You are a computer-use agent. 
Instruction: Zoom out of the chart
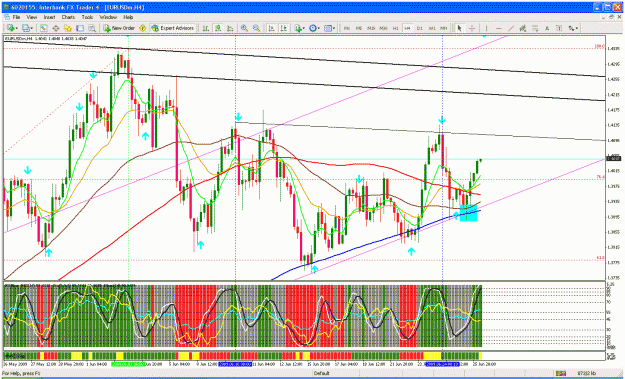coord(256,28)
